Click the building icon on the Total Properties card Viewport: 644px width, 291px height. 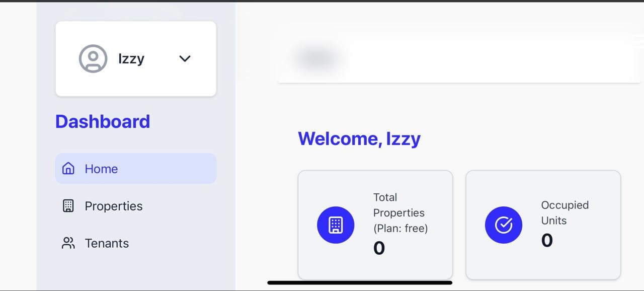point(336,225)
